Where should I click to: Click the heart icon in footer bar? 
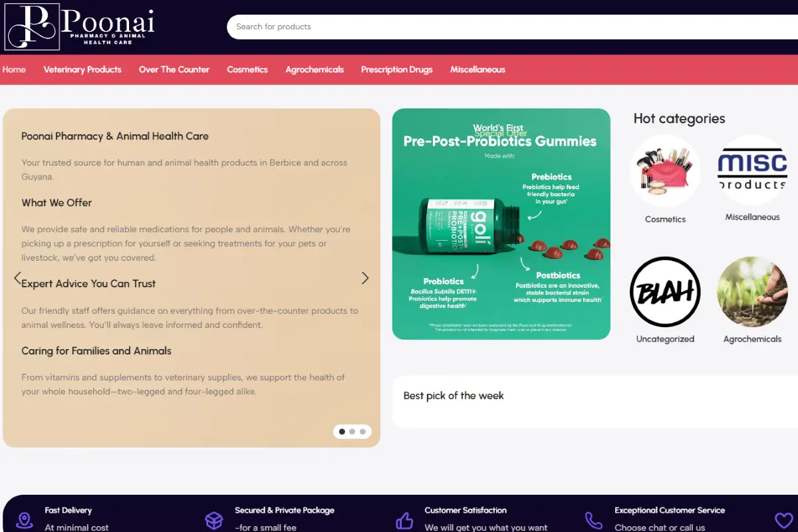point(784,520)
